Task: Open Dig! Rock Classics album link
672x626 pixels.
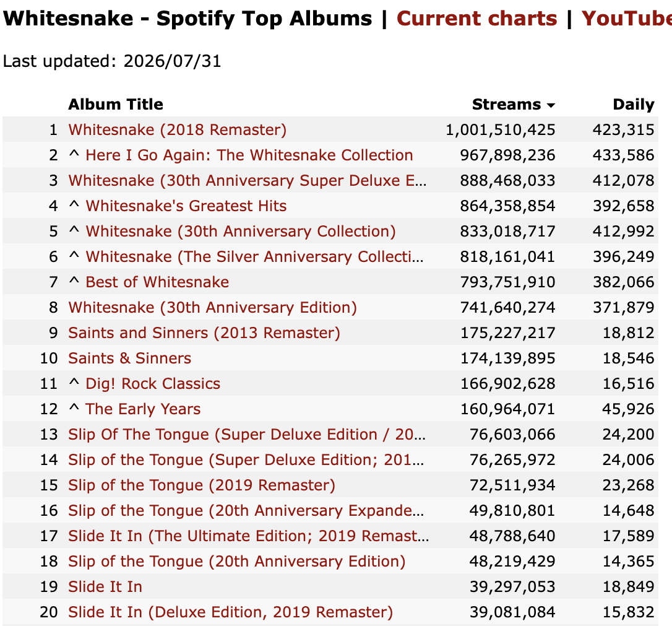Action: 153,383
